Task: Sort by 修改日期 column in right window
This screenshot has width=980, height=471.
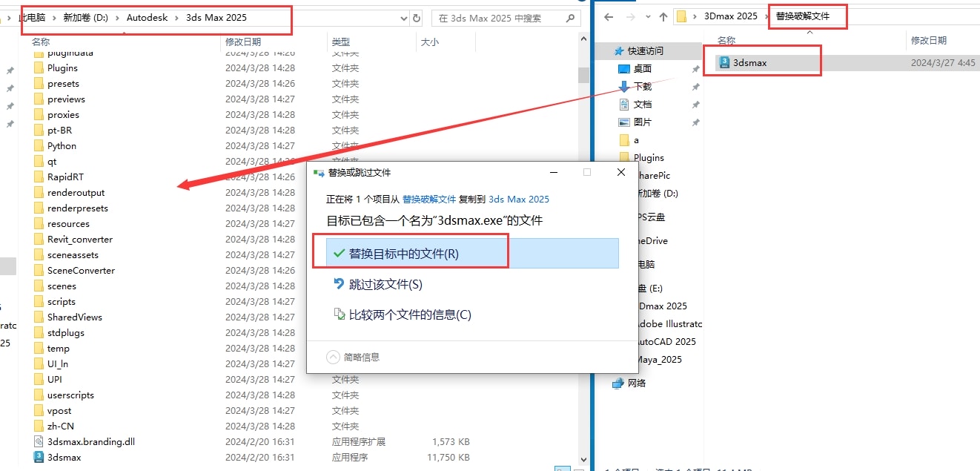Action: pyautogui.click(x=929, y=40)
